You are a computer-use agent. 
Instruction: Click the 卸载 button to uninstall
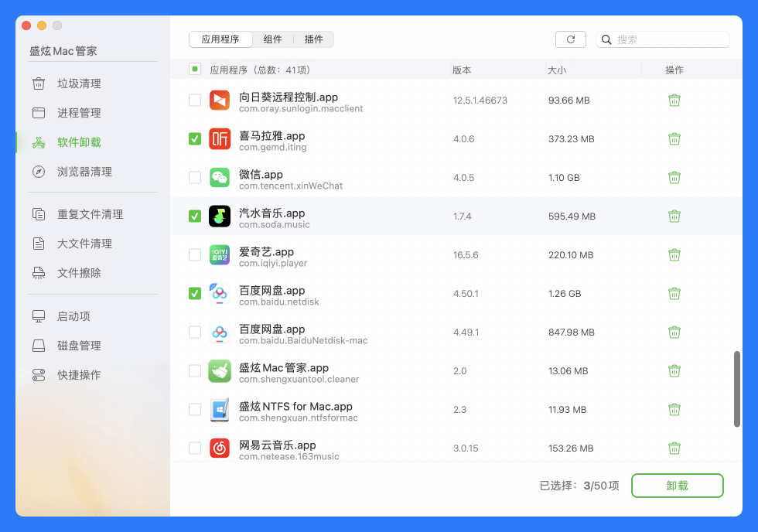pos(677,486)
